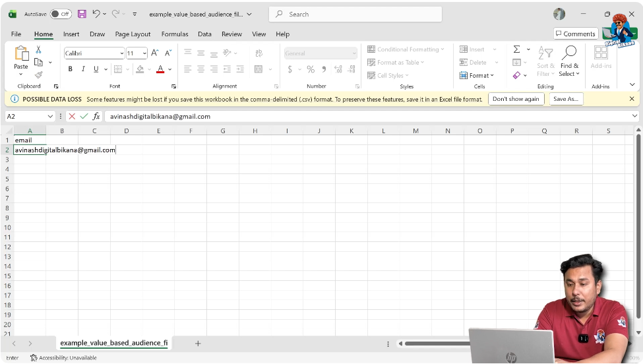
Task: Open the File menu
Action: coord(16,34)
